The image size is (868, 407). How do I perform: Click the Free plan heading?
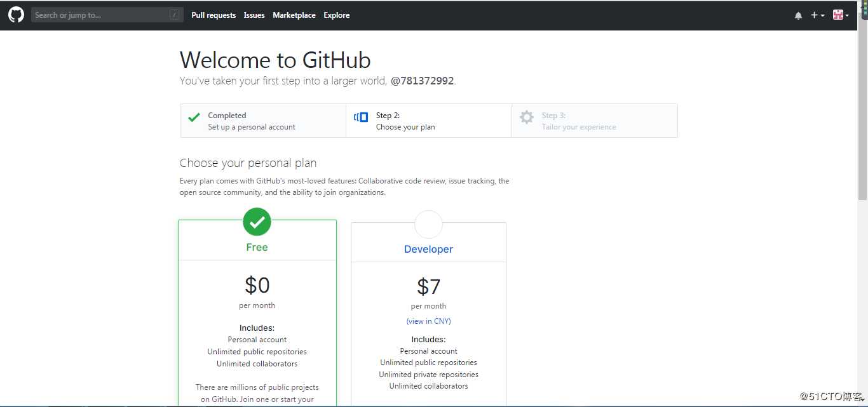click(x=257, y=248)
